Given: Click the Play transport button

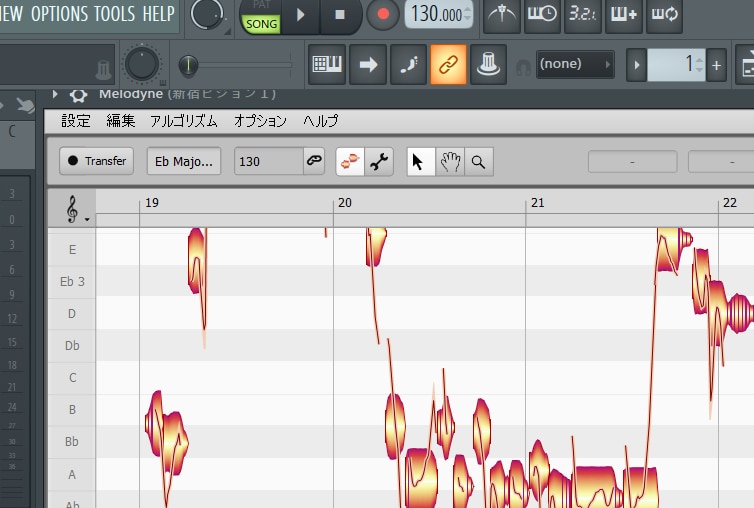Looking at the screenshot, I should pyautogui.click(x=301, y=15).
